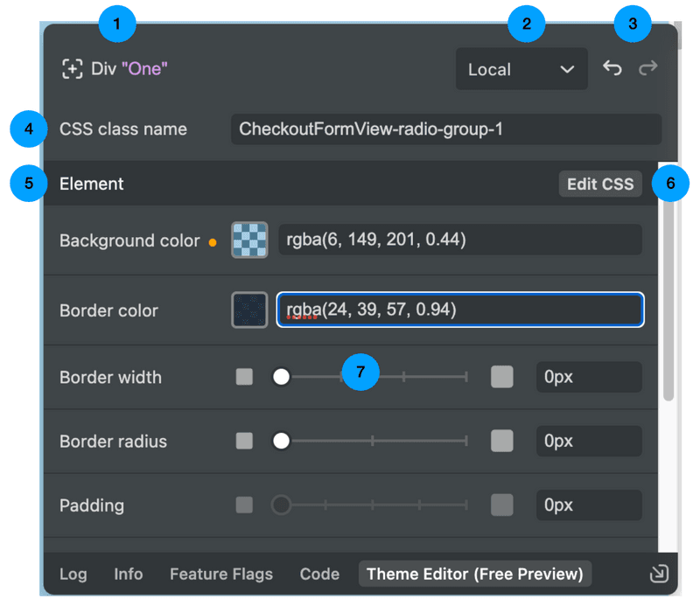Image resolution: width=700 pixels, height=613 pixels.
Task: Click the orange modified dot by Background color
Action: click(213, 242)
